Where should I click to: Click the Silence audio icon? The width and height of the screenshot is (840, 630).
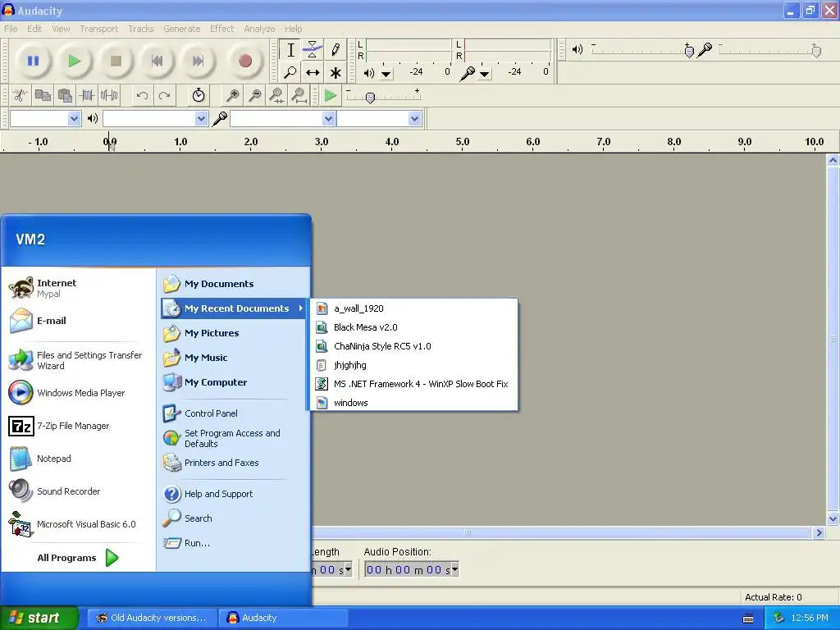tap(109, 96)
